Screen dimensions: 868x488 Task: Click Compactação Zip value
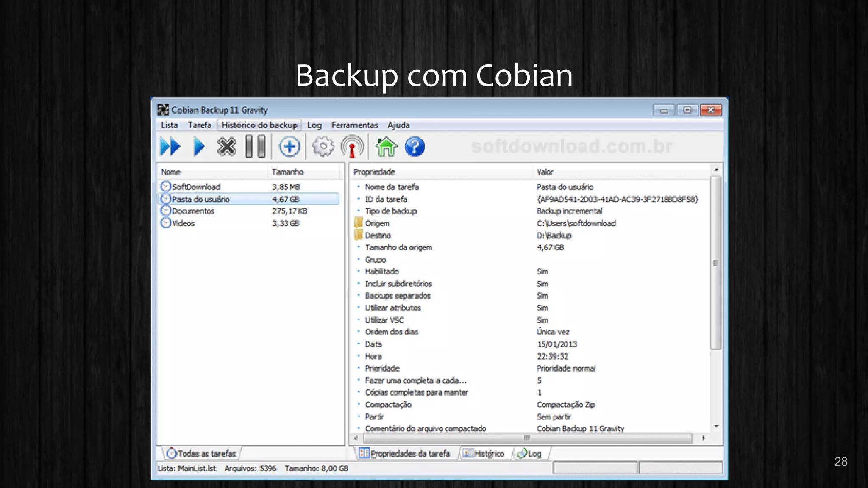(x=565, y=404)
